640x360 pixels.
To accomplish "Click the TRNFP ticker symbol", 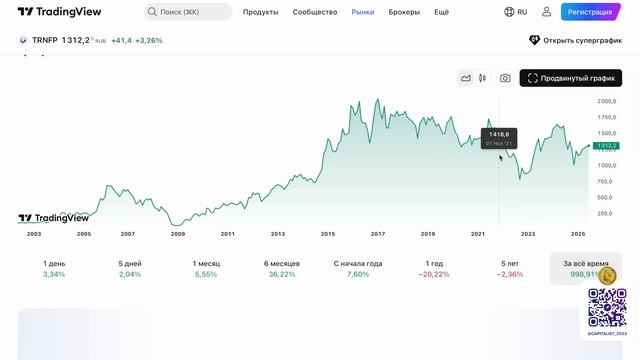I will [x=44, y=40].
